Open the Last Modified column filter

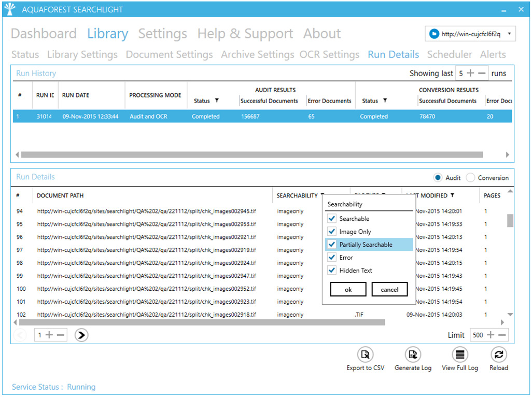(452, 195)
